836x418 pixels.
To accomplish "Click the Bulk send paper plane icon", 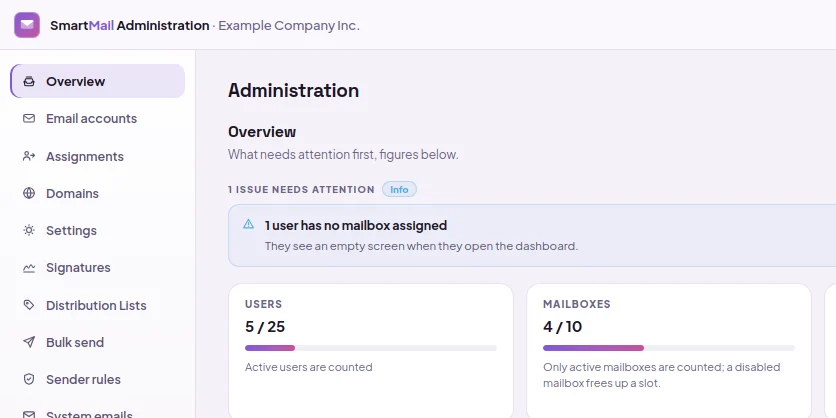I will point(29,342).
